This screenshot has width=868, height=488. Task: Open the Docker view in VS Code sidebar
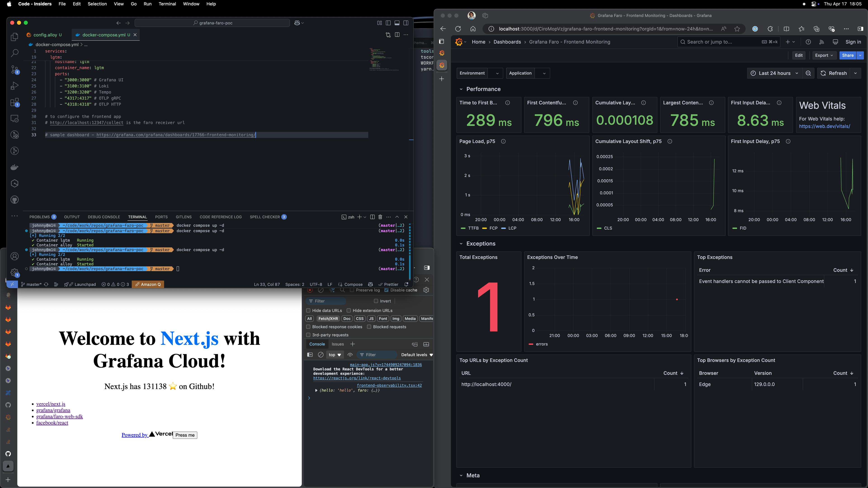(14, 167)
